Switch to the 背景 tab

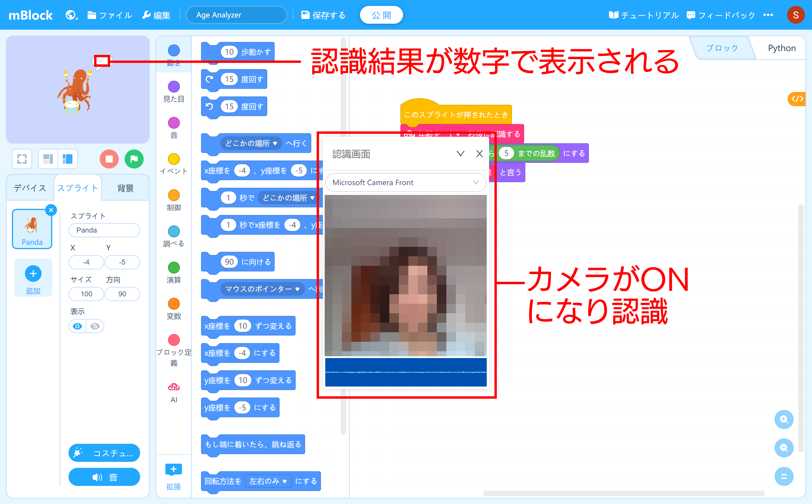tap(125, 188)
